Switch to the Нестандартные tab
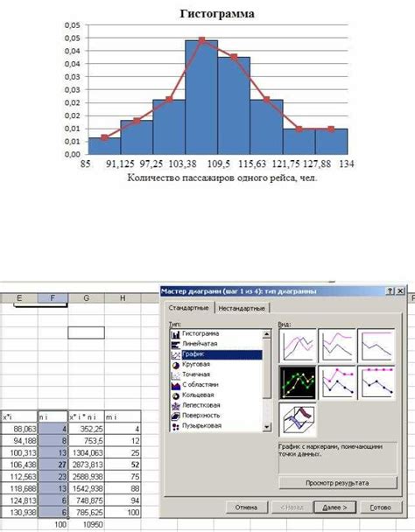This screenshot has width=415, height=532. click(242, 308)
